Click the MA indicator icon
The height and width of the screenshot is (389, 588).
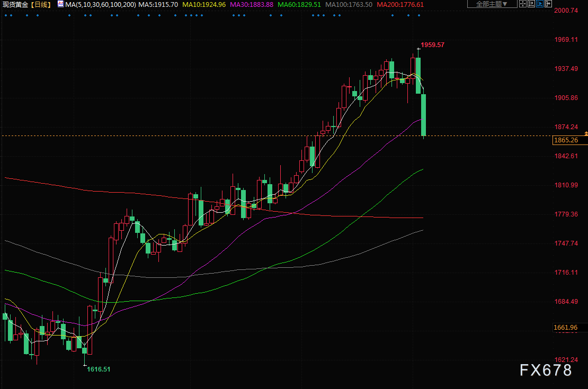pyautogui.click(x=60, y=4)
